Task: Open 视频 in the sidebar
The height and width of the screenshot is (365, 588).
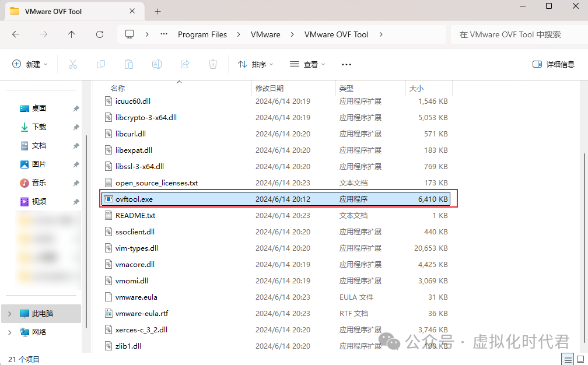Action: tap(39, 202)
